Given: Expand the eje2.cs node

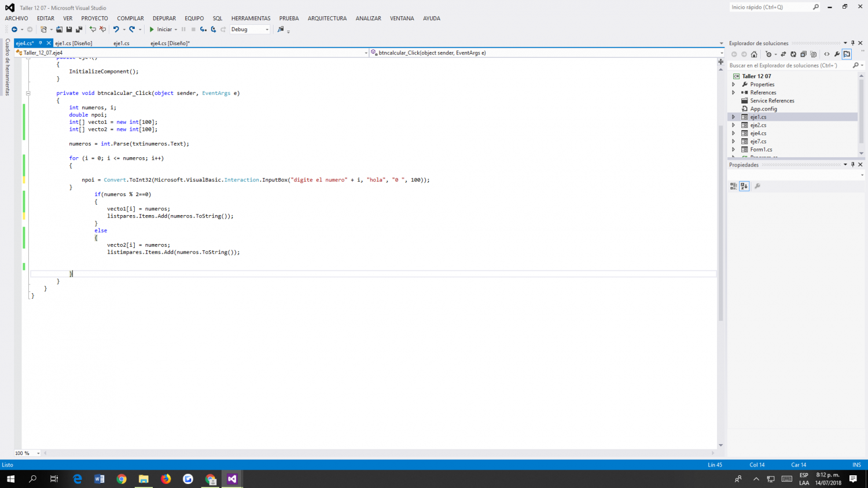Looking at the screenshot, I should pos(734,125).
